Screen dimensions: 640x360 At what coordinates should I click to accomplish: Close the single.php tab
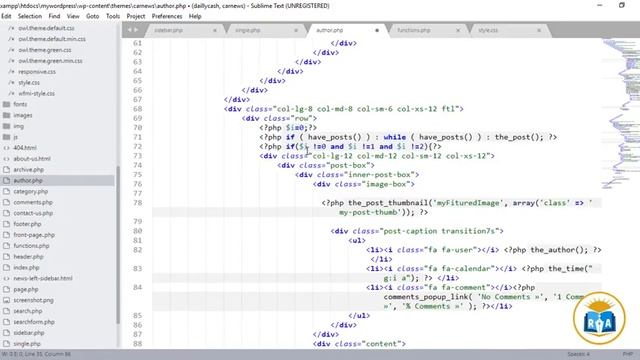click(296, 30)
